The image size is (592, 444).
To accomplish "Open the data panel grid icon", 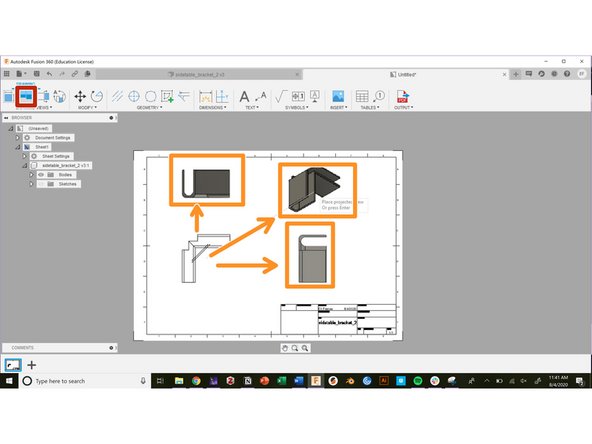I will pos(7,74).
